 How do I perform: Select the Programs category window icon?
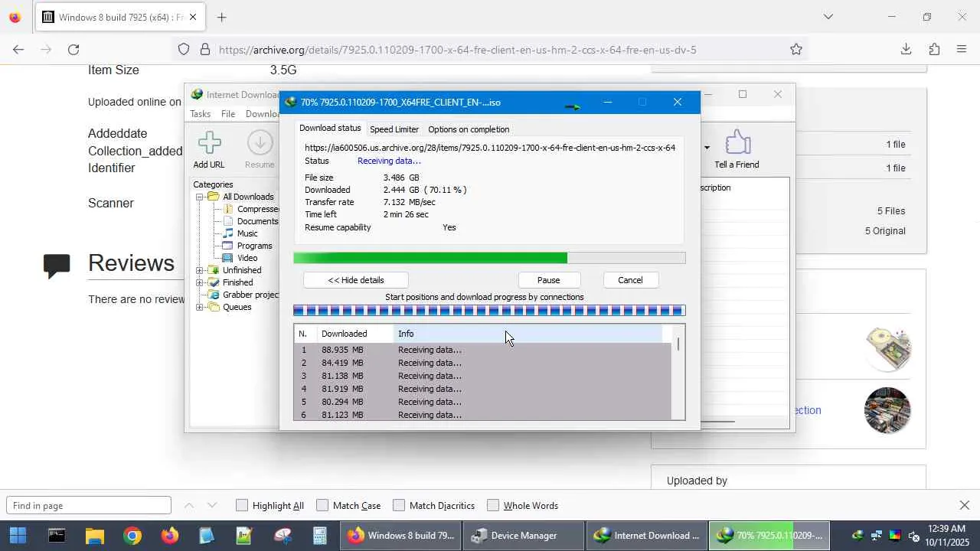tap(227, 246)
